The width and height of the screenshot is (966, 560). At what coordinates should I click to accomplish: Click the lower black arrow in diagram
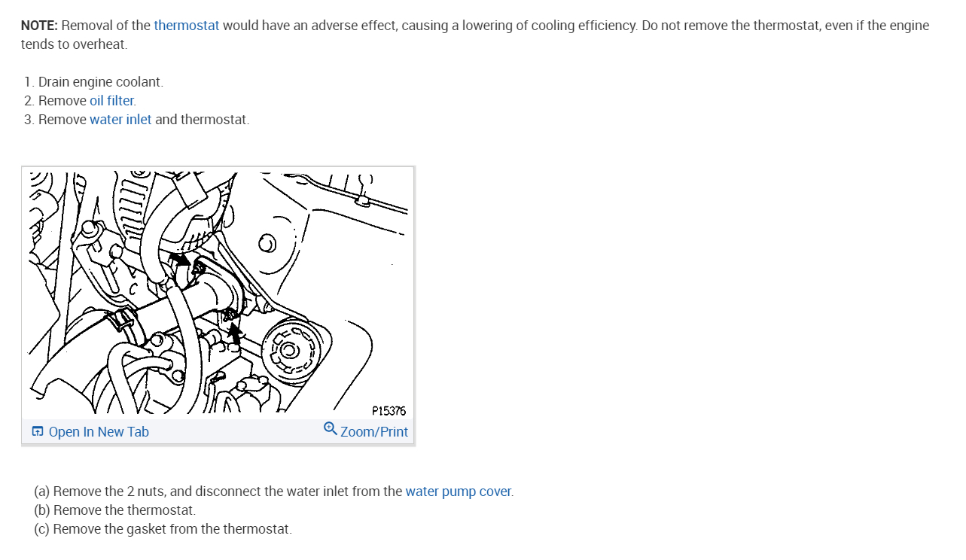[x=236, y=333]
